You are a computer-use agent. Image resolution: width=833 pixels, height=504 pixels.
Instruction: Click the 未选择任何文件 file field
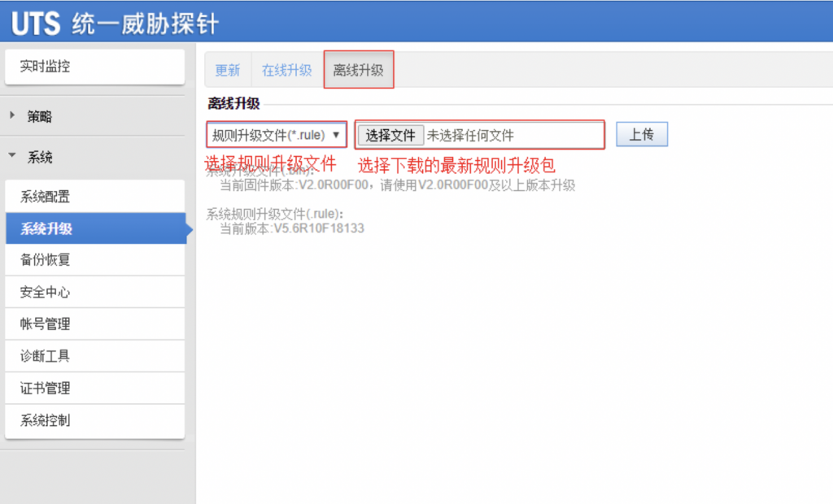[472, 135]
